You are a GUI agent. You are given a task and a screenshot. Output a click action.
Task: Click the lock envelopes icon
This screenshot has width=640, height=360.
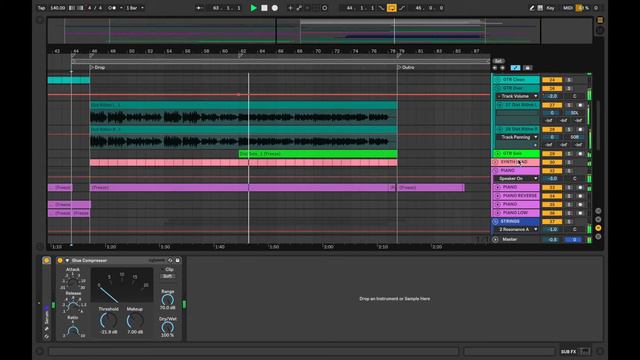tap(527, 68)
